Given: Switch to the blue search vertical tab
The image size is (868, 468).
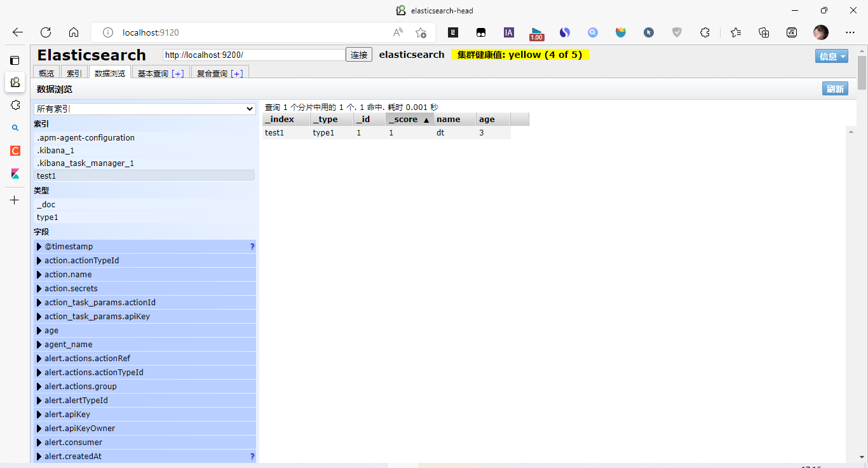Looking at the screenshot, I should click(x=15, y=128).
